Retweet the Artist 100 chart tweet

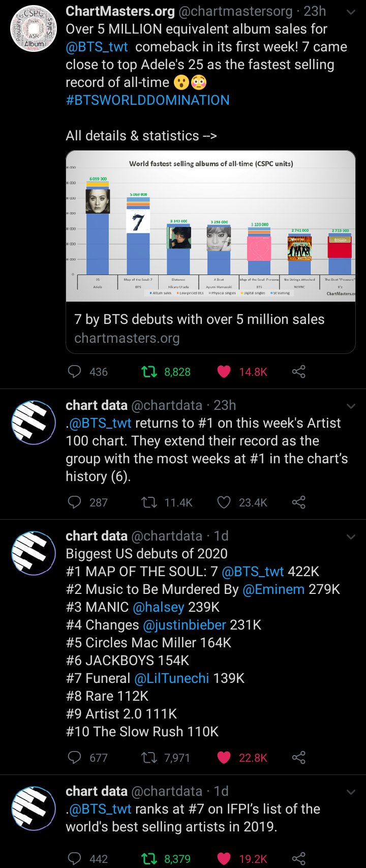point(149,502)
